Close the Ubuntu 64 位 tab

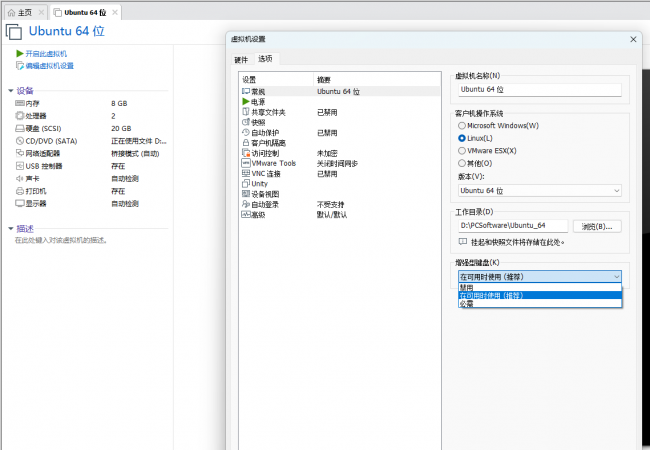[x=115, y=12]
